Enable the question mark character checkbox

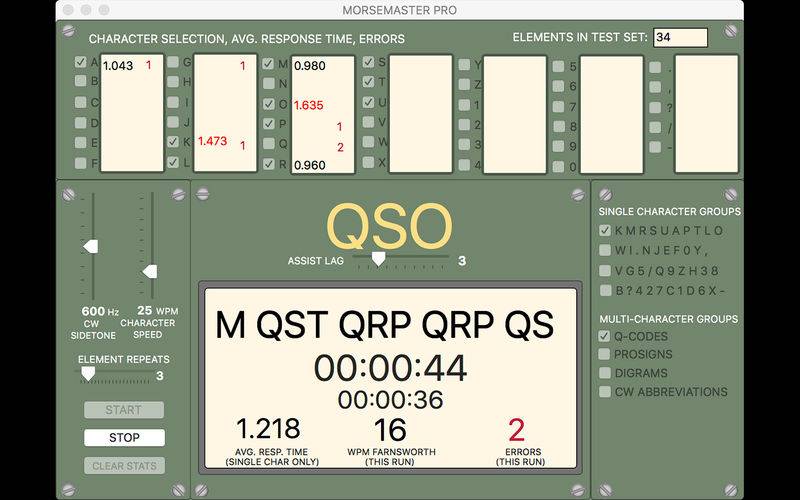pyautogui.click(x=656, y=108)
